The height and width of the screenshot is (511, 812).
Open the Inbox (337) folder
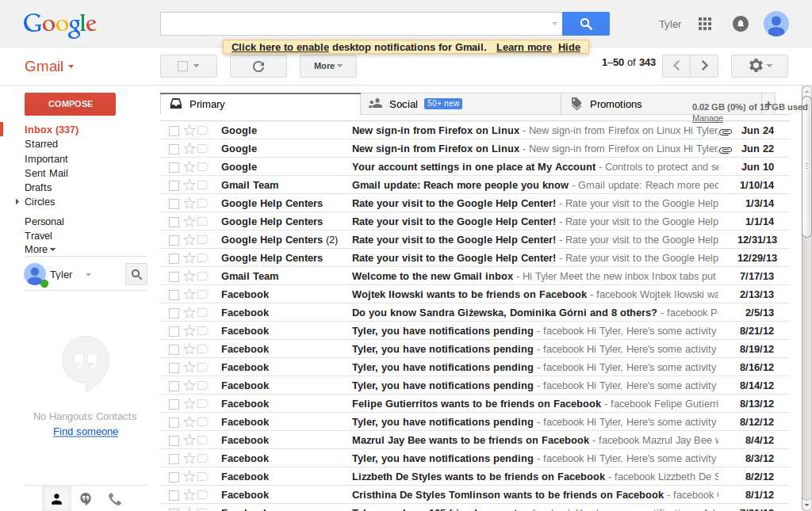click(52, 130)
